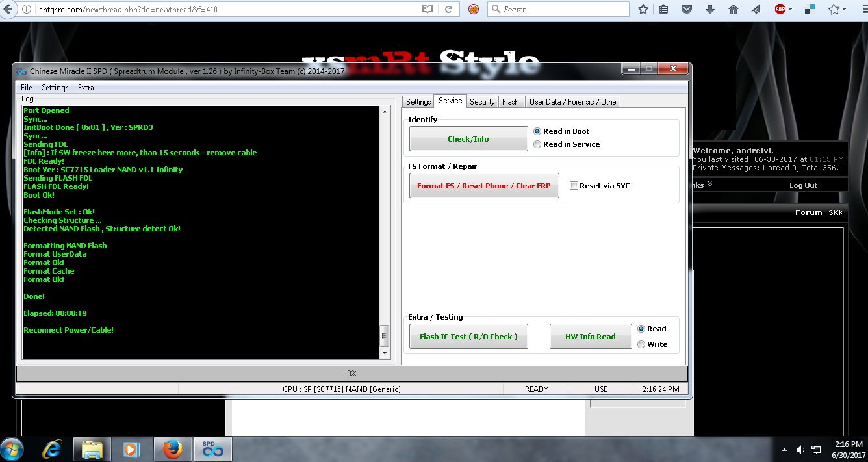Click the Firefox Search box
868x462 pixels.
(x=558, y=9)
